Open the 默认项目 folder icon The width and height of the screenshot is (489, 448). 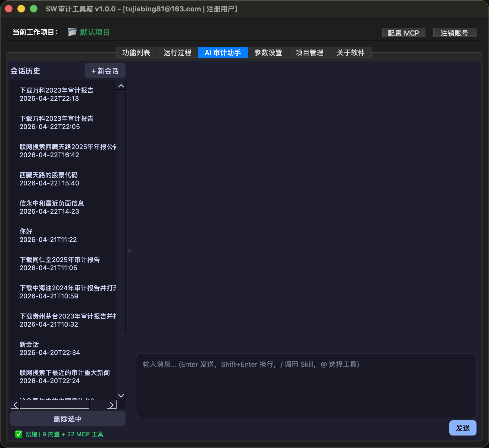pos(71,32)
